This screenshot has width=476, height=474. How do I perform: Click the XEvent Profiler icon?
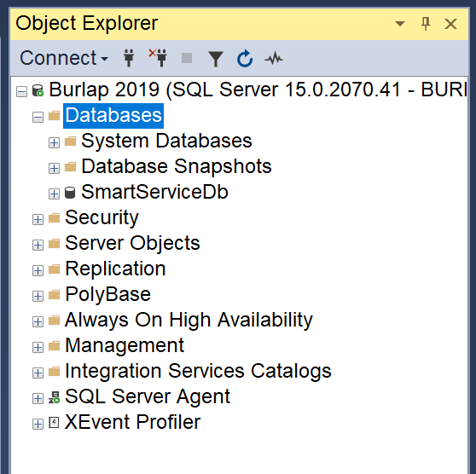(x=54, y=422)
